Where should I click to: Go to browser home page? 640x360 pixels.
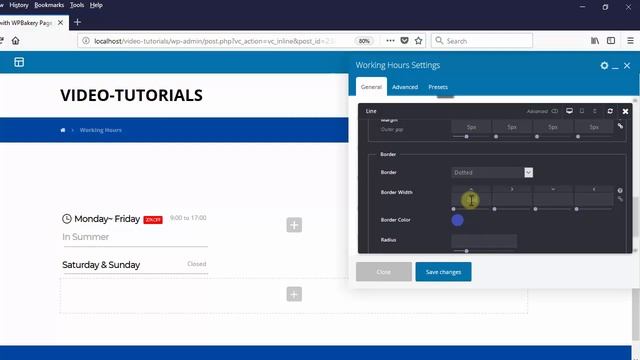pyautogui.click(x=16, y=41)
